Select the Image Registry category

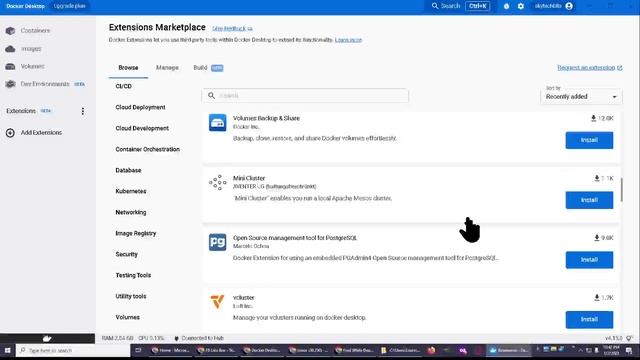[136, 233]
